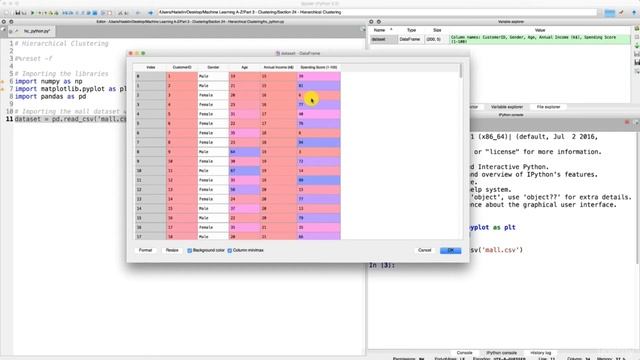Select the Gender cell in index row 0

[213, 76]
